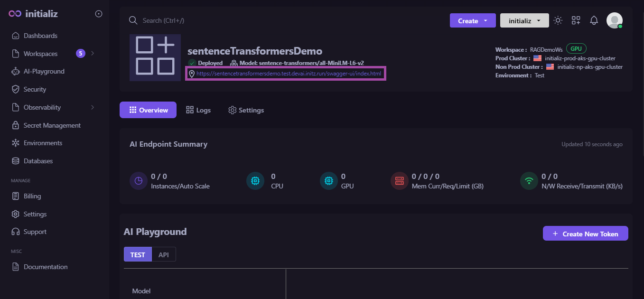Select the API toggle in AI Playground
Screen dimensions: 644x299
(164, 254)
